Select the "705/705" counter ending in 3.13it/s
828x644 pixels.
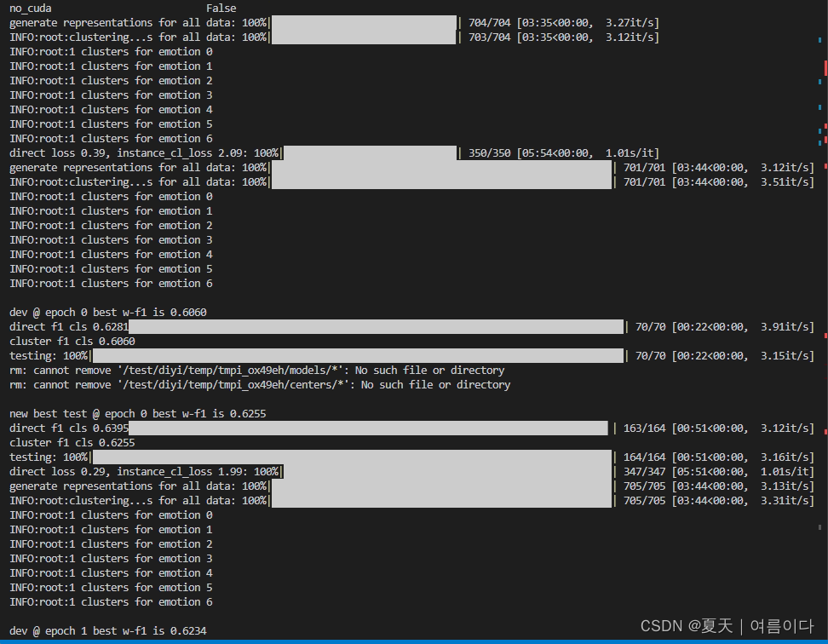click(x=719, y=486)
